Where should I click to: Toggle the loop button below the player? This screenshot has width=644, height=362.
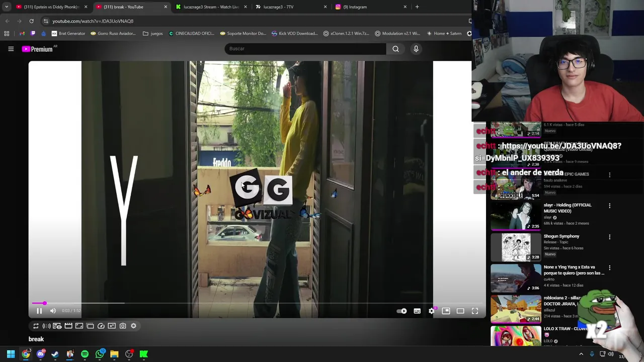36,326
